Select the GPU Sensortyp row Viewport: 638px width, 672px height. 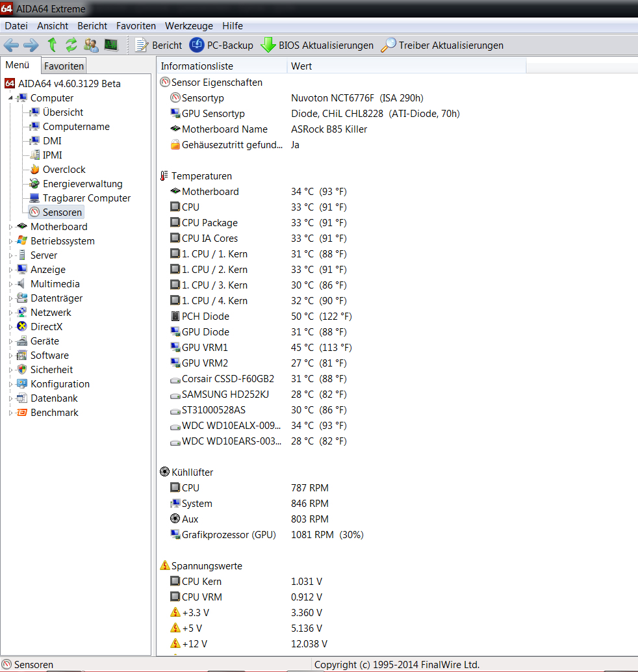click(315, 114)
